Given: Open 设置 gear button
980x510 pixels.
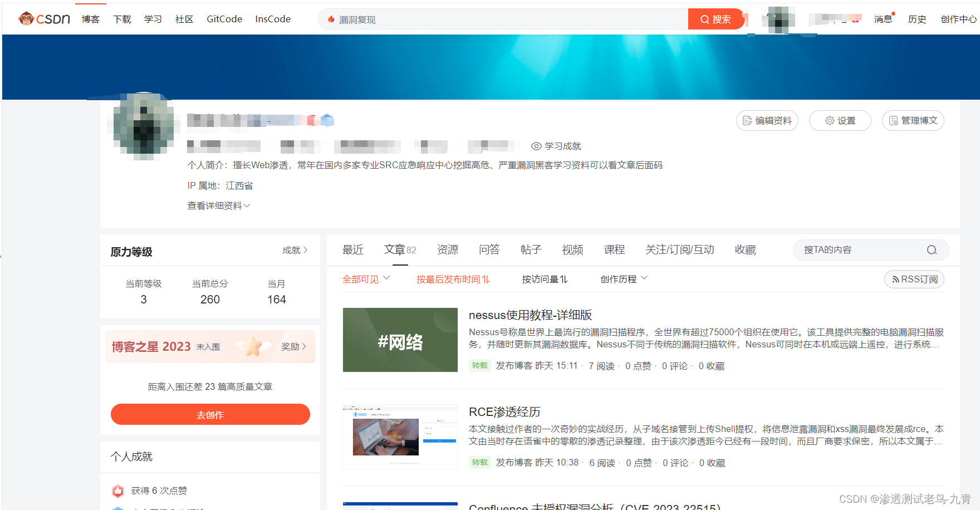Looking at the screenshot, I should pos(840,121).
